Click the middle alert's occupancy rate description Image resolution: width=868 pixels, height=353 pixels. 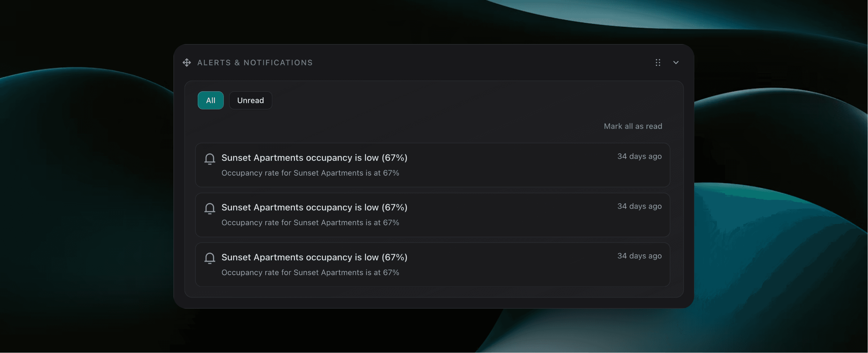click(310, 223)
